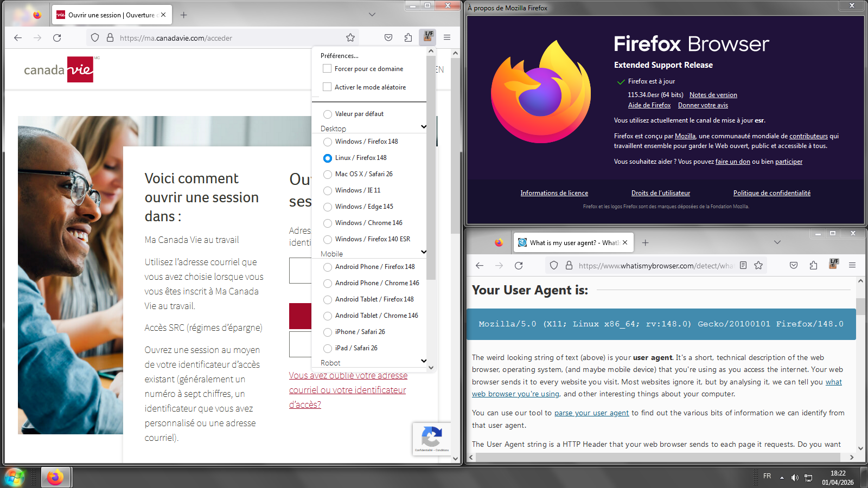Open Pocket save icon in whatismybrowser window

coord(794,265)
